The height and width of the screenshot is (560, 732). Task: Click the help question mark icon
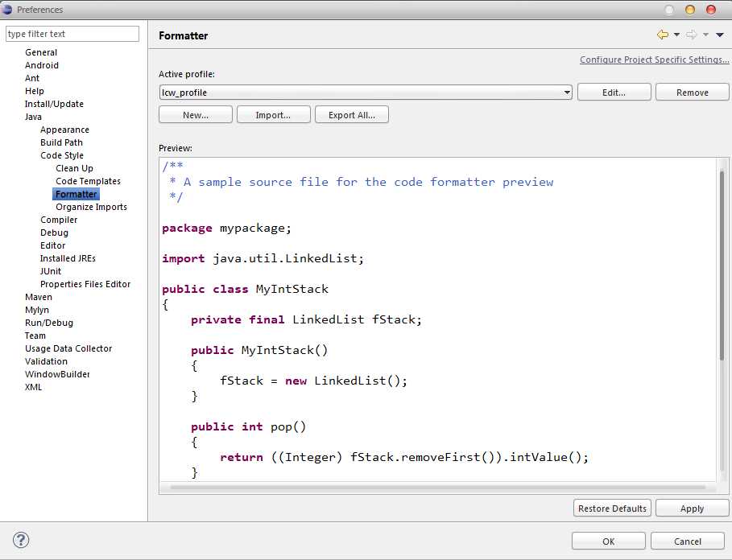[21, 541]
